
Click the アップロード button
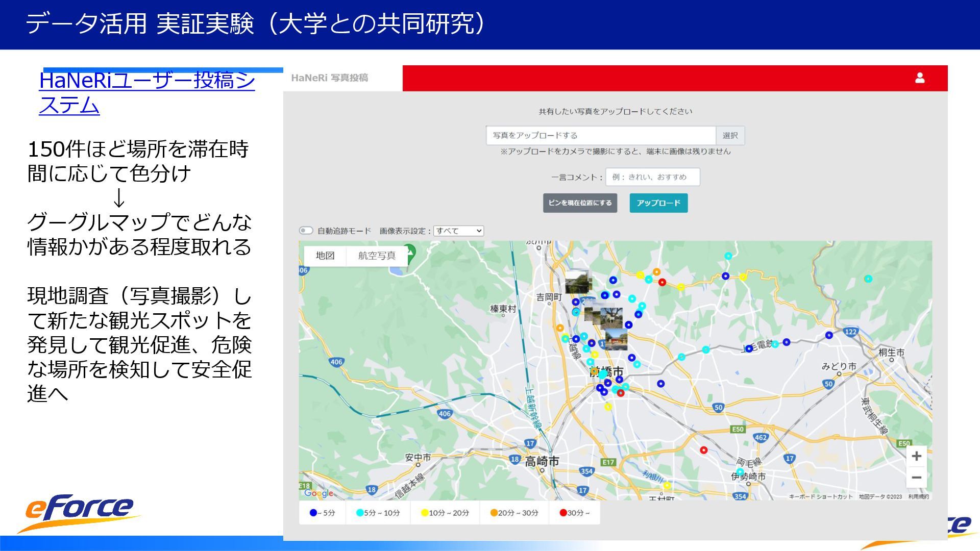tap(658, 203)
